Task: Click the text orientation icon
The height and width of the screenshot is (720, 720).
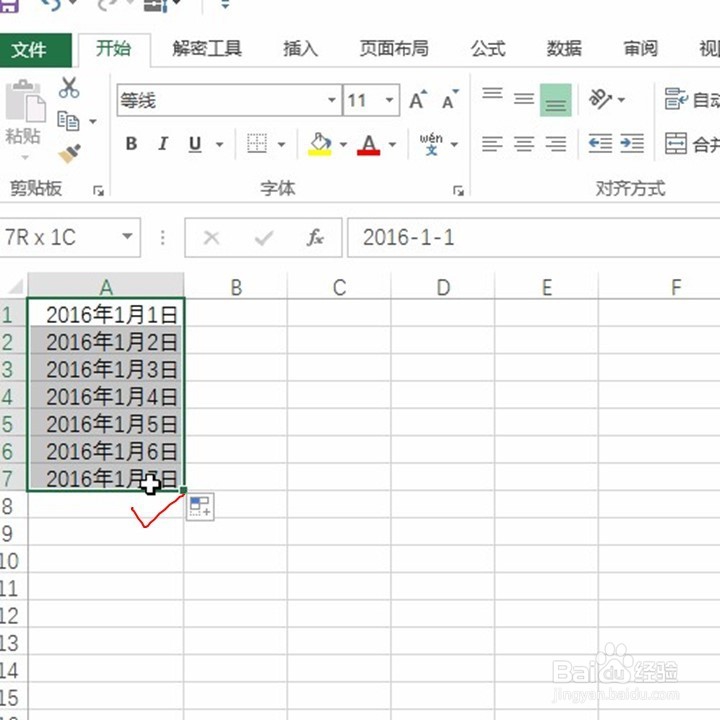Action: (600, 99)
